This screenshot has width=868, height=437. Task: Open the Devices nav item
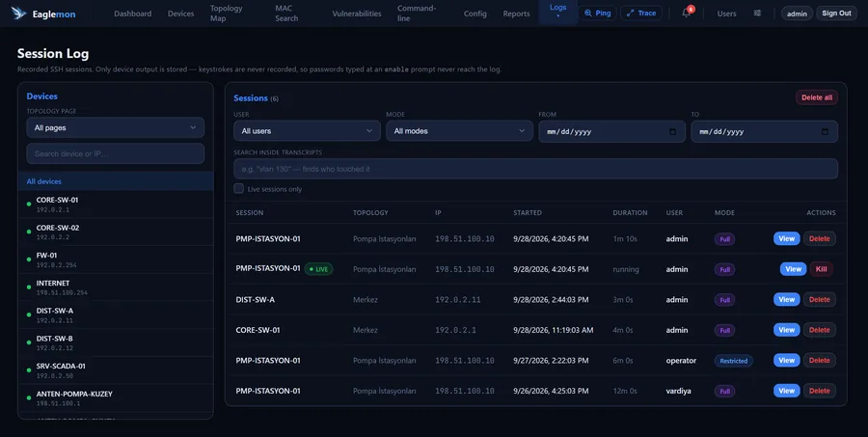(181, 14)
